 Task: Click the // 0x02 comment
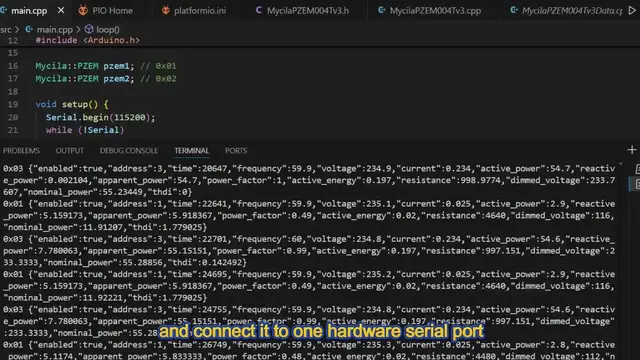point(158,79)
